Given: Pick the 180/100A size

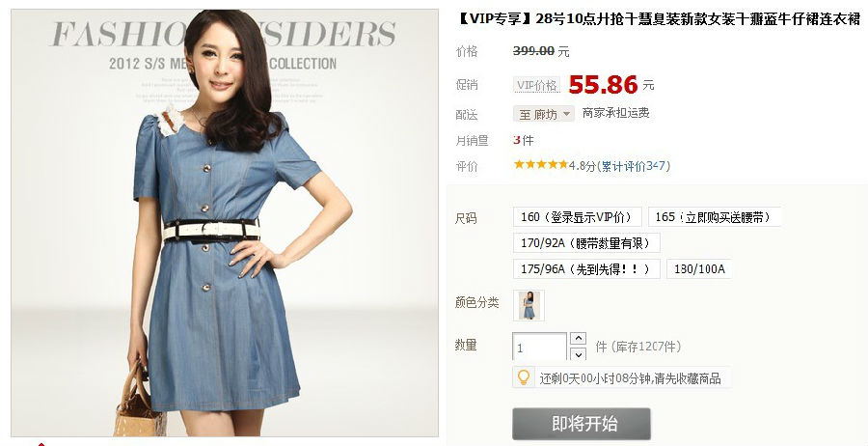Looking at the screenshot, I should click(699, 269).
